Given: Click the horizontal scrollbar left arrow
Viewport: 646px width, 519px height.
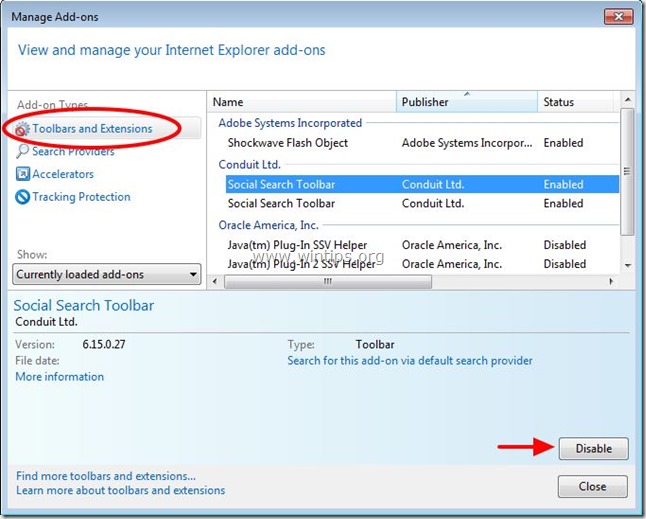Looking at the screenshot, I should [214, 282].
